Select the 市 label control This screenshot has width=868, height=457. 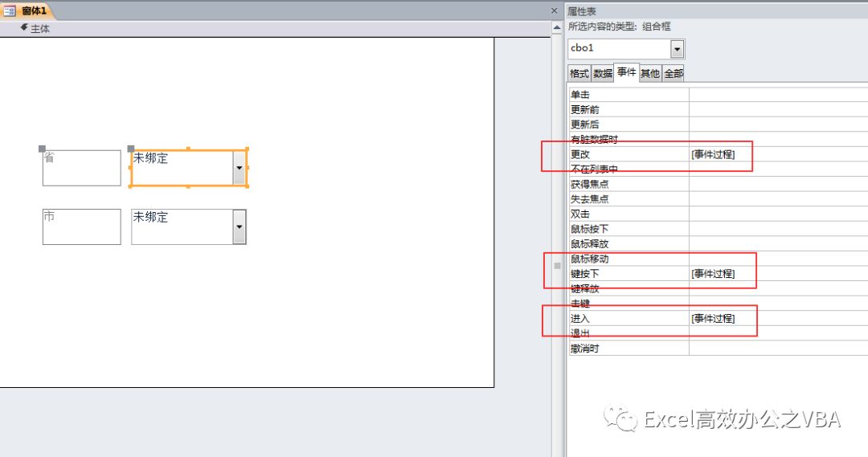81,226
